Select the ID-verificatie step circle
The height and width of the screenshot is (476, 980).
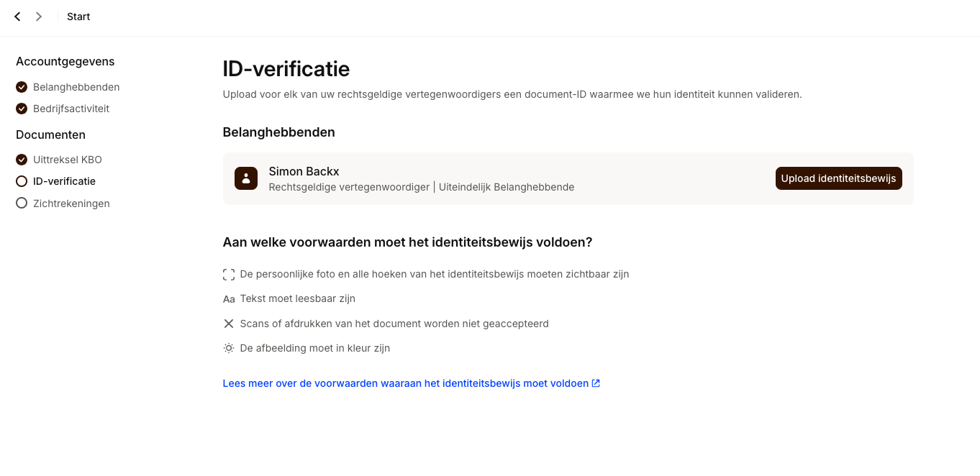(22, 181)
